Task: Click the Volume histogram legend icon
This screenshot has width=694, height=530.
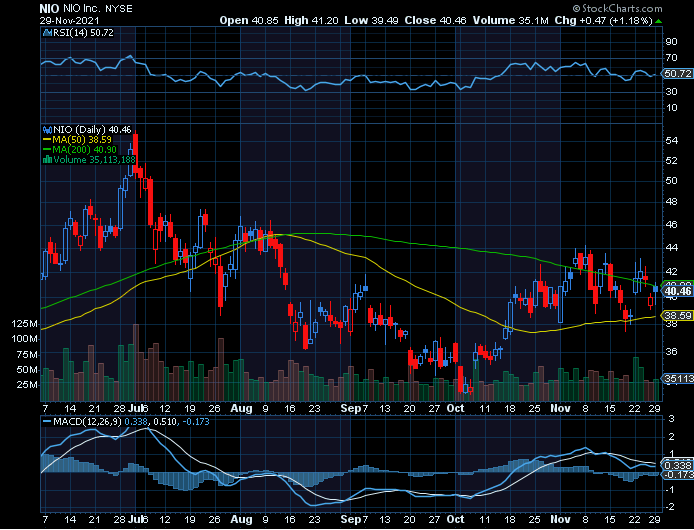Action: pyautogui.click(x=47, y=160)
